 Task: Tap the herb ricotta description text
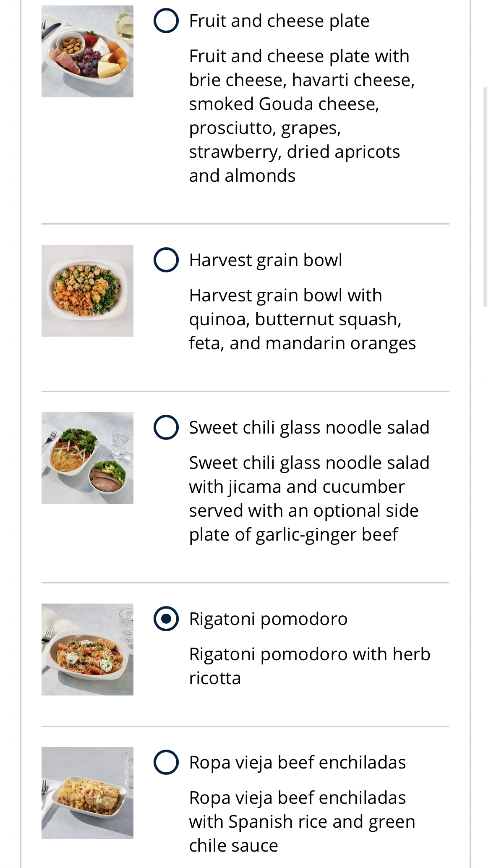(309, 666)
